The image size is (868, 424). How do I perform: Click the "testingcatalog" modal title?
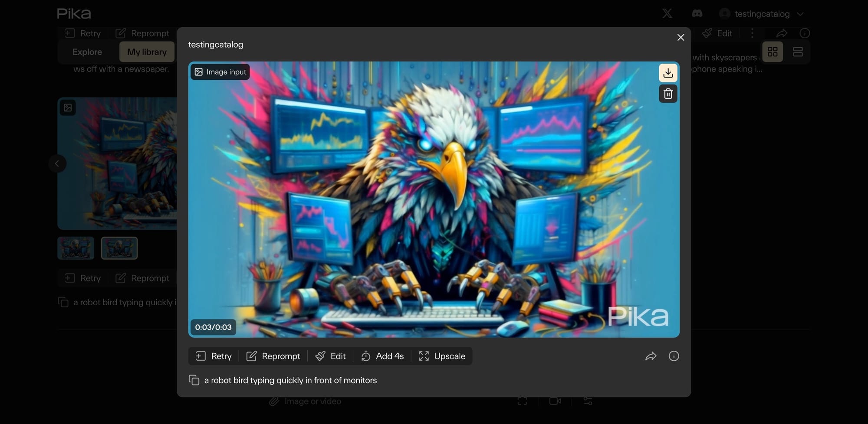(x=216, y=45)
